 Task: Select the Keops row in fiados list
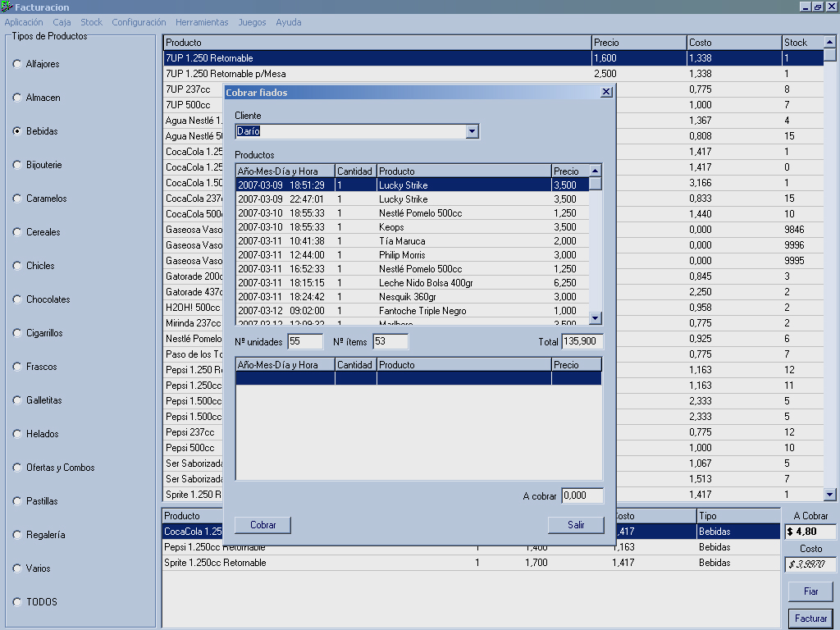pos(413,227)
